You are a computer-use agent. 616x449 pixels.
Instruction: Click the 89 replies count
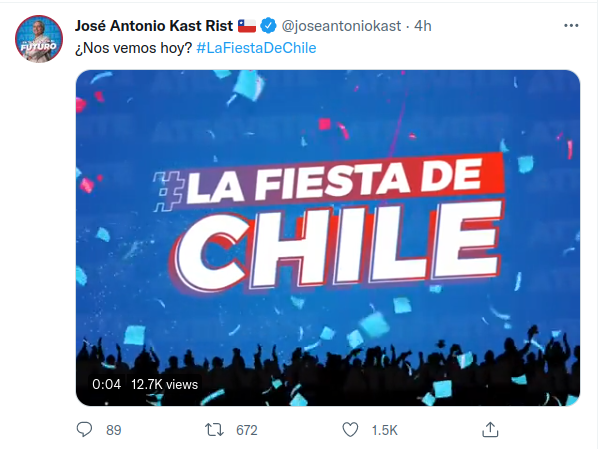(x=113, y=430)
